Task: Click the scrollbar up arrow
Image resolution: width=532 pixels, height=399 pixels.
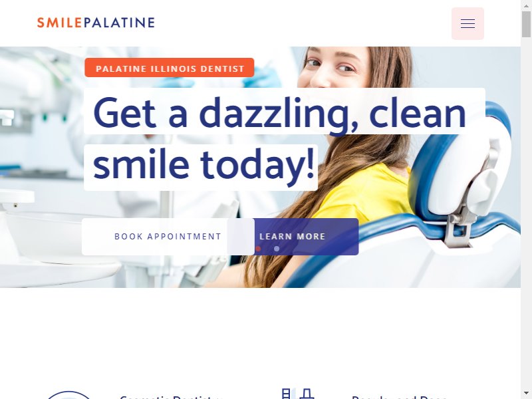Action: coord(526,4)
